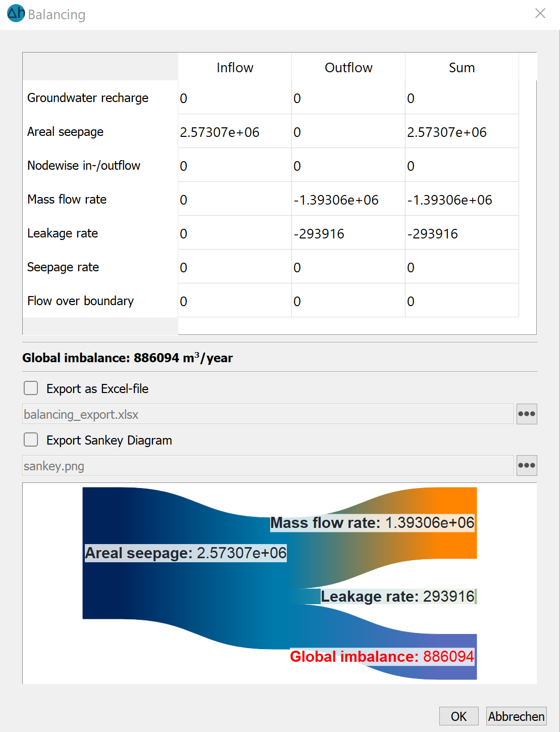Viewport: 560px width, 732px height.
Task: Open browse button beside balancing_export.xlsx field
Action: point(527,414)
